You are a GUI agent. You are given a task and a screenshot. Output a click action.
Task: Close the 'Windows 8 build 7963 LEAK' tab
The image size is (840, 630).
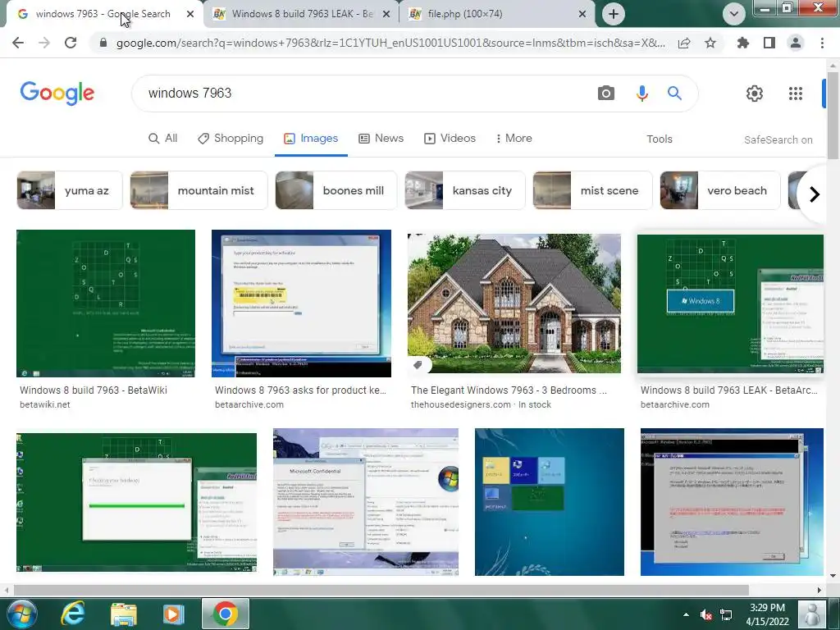[x=386, y=14]
